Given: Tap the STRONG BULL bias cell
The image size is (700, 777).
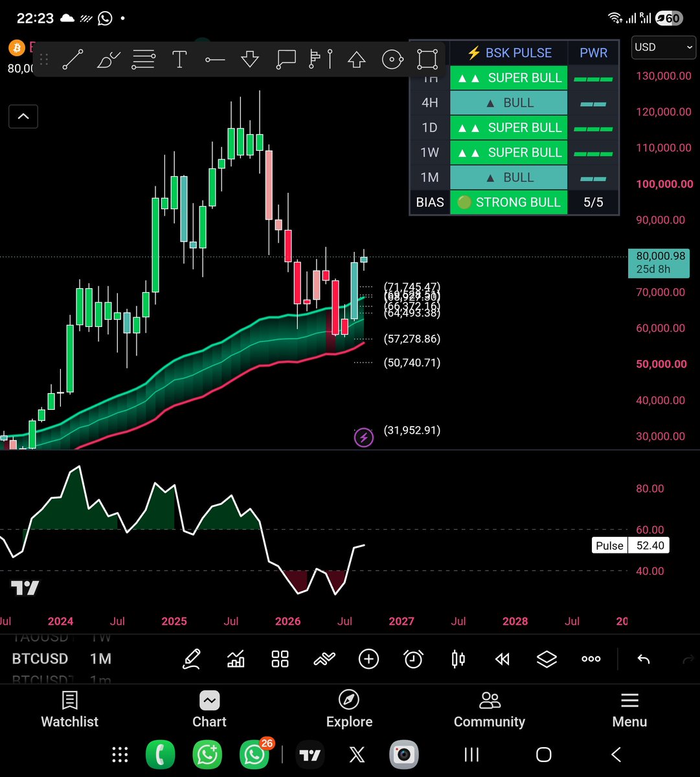Looking at the screenshot, I should coord(509,203).
